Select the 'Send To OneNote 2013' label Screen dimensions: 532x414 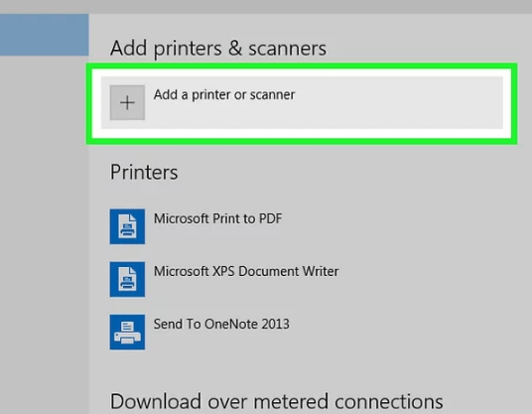point(221,324)
